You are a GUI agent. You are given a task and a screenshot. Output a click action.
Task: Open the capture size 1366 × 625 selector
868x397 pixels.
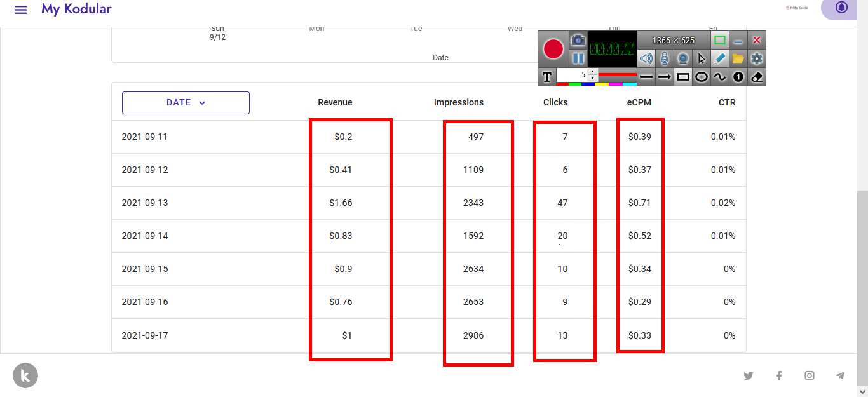click(x=674, y=40)
